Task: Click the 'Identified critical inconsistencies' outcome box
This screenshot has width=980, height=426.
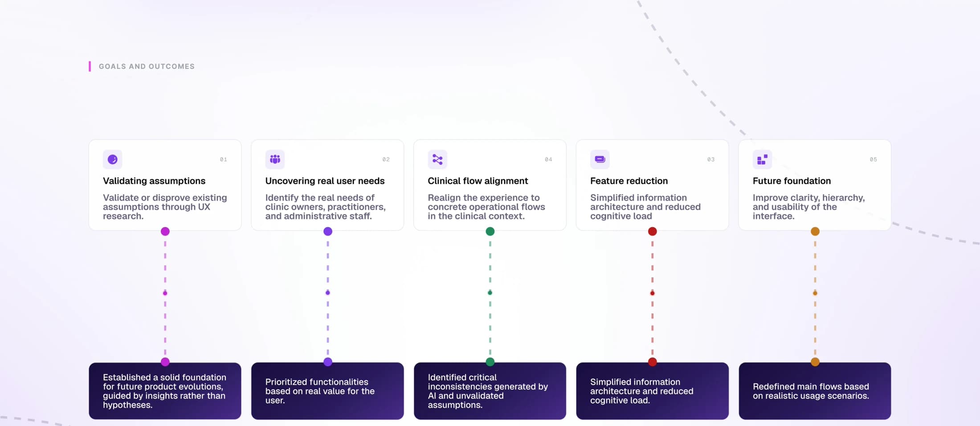Action: (x=490, y=391)
